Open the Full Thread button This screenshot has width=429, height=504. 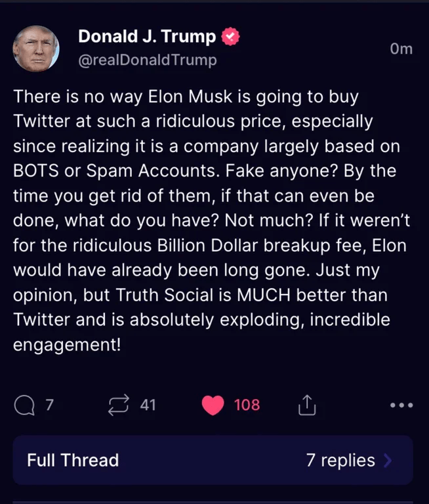click(73, 460)
